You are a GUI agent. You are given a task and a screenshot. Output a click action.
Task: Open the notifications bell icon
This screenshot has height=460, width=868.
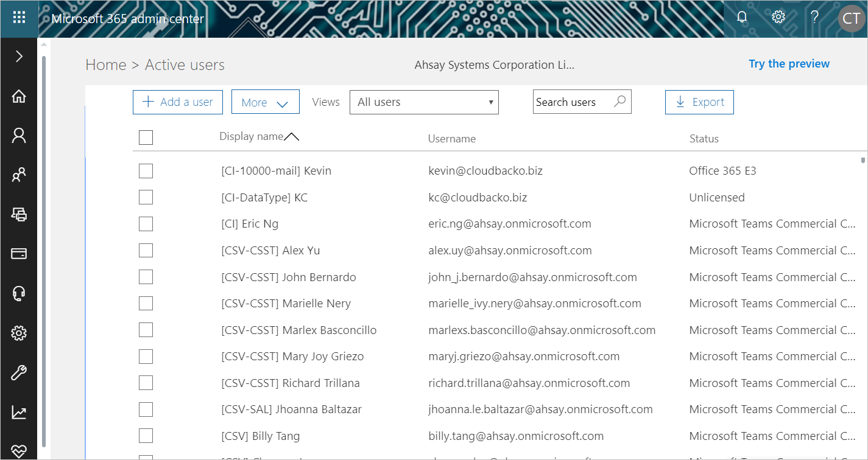click(741, 18)
